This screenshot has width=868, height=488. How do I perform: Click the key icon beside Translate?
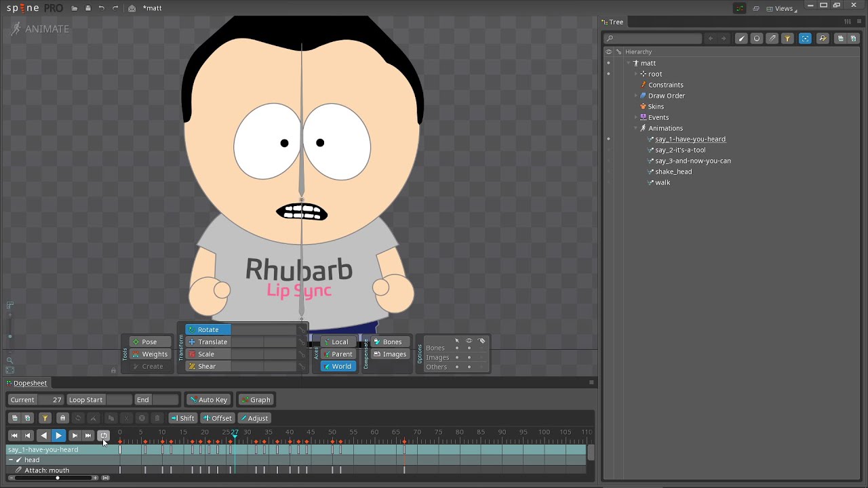pos(302,342)
